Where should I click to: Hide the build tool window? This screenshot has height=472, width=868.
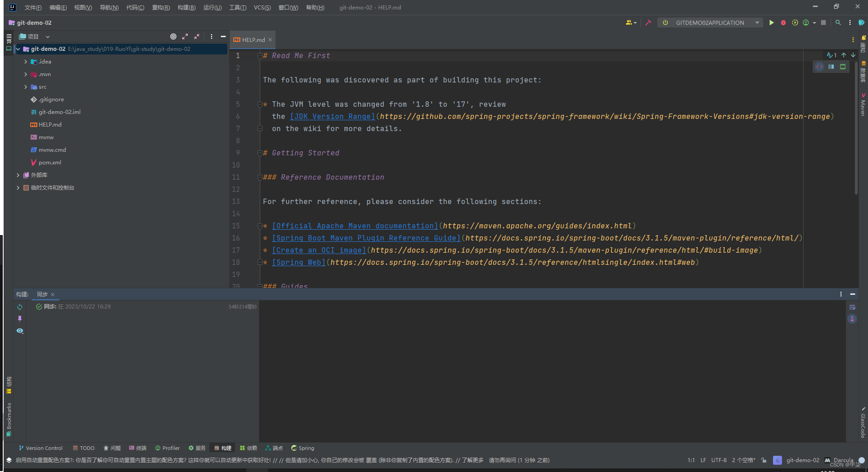point(852,294)
